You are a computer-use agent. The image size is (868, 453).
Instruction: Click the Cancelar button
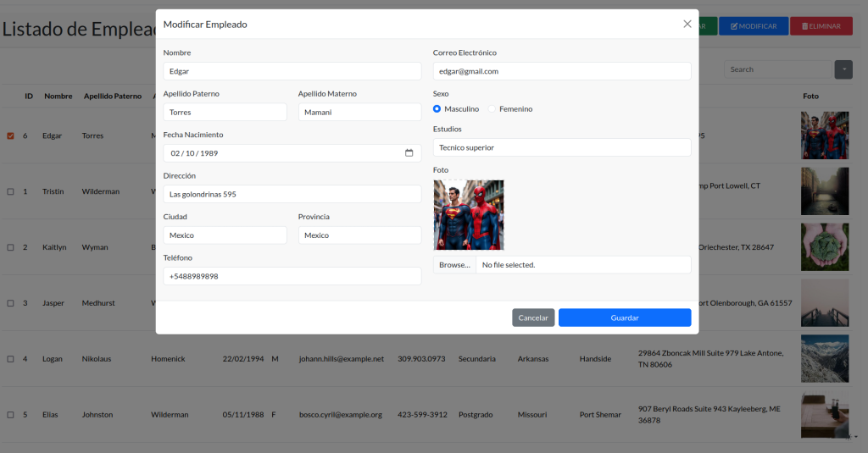[533, 318]
